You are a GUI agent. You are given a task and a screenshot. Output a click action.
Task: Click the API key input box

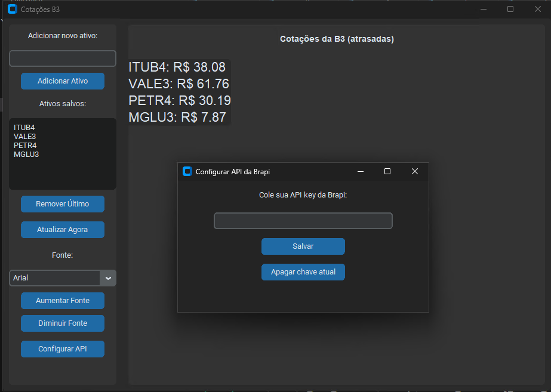(x=303, y=220)
